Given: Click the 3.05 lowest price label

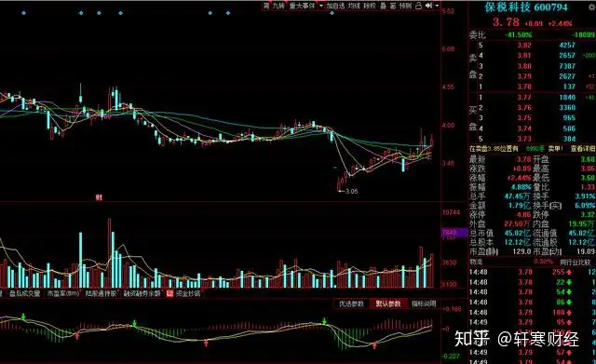Looking at the screenshot, I should coord(351,191).
